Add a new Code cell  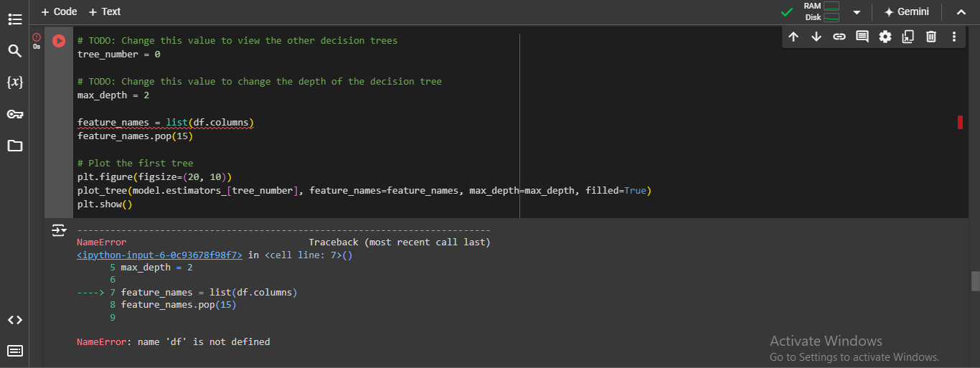pos(59,11)
